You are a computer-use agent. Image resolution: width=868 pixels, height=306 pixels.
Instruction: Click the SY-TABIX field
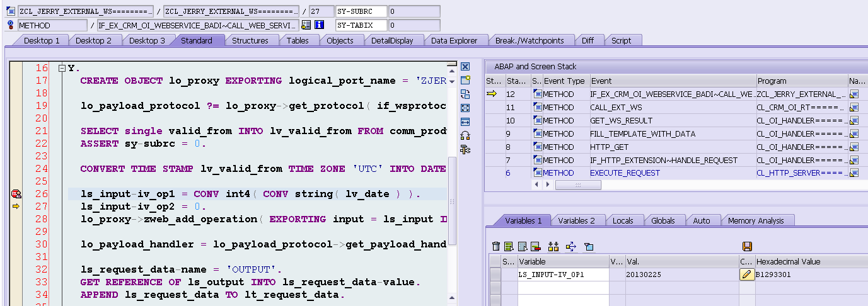coord(361,25)
